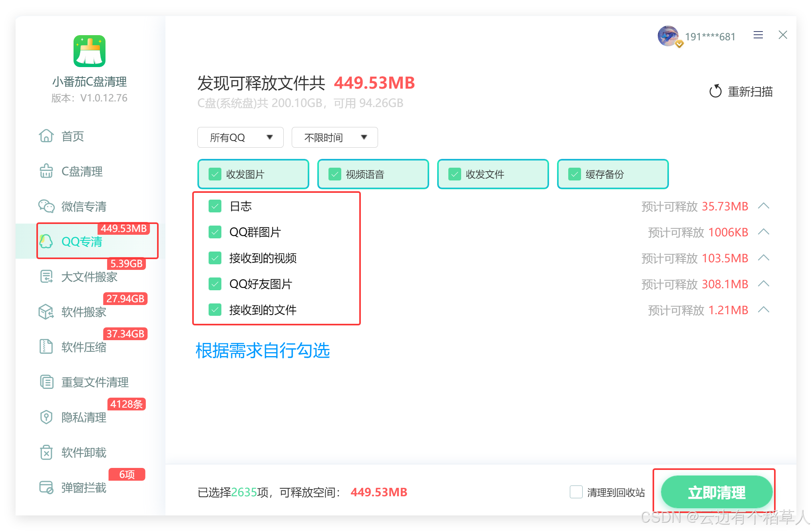Open C盘清理 via its basket icon
Image resolution: width=812 pixels, height=531 pixels.
coord(46,171)
